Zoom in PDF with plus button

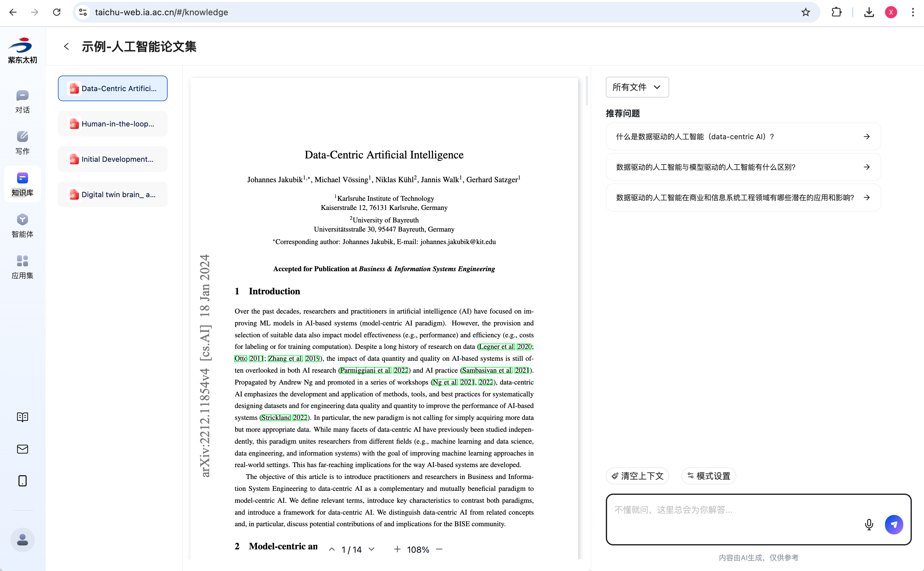tap(397, 549)
